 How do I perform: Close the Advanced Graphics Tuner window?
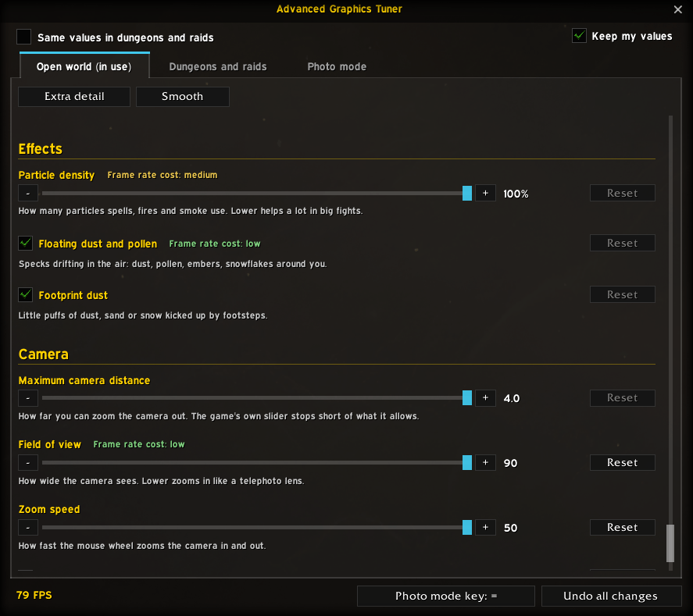[677, 9]
